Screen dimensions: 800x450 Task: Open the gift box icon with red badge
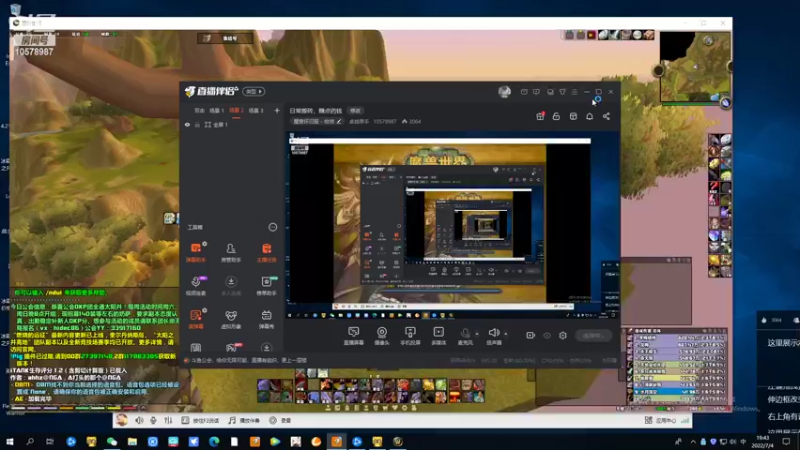tap(540, 116)
